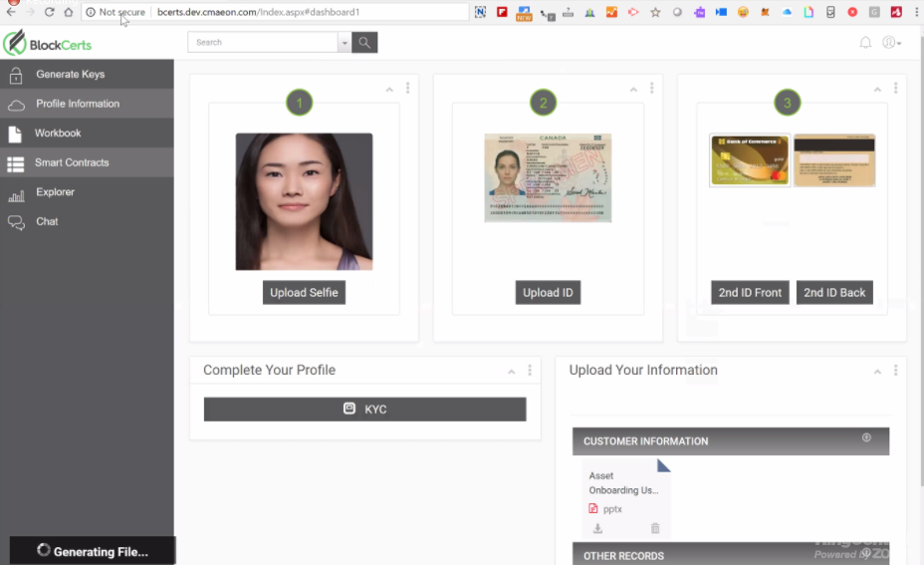
Task: Click the credit card front image
Action: pyautogui.click(x=750, y=160)
